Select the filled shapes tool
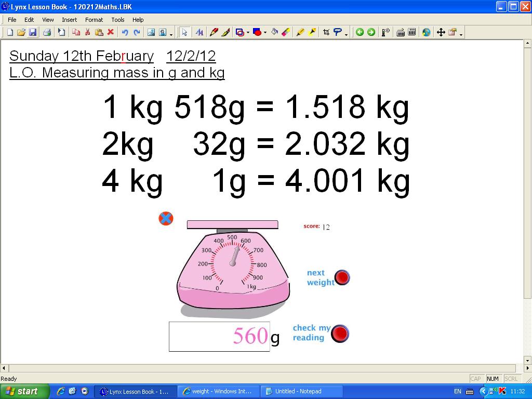Image resolution: width=532 pixels, height=399 pixels. click(x=257, y=32)
